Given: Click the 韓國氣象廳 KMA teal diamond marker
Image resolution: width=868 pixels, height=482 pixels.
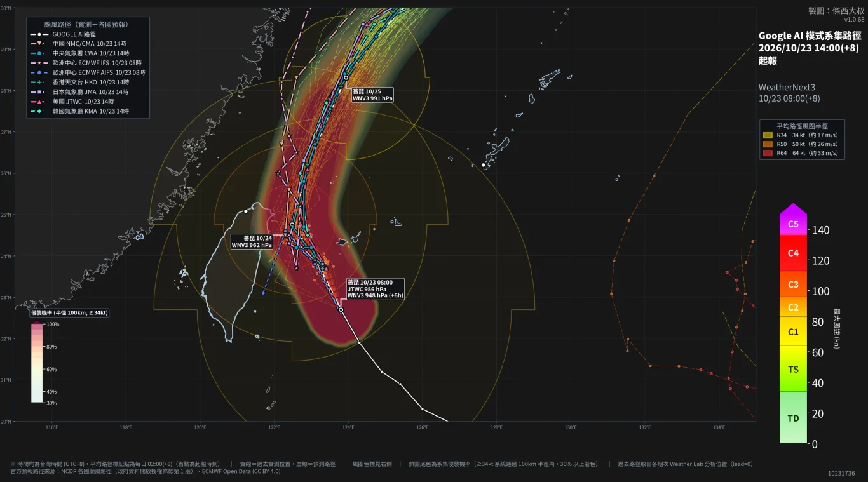Looking at the screenshot, I should pos(39,111).
